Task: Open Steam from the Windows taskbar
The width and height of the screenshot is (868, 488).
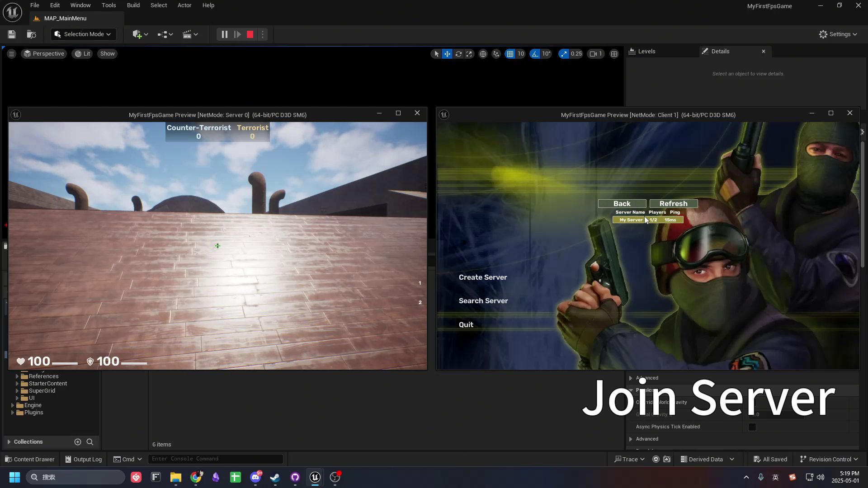Action: point(275,477)
